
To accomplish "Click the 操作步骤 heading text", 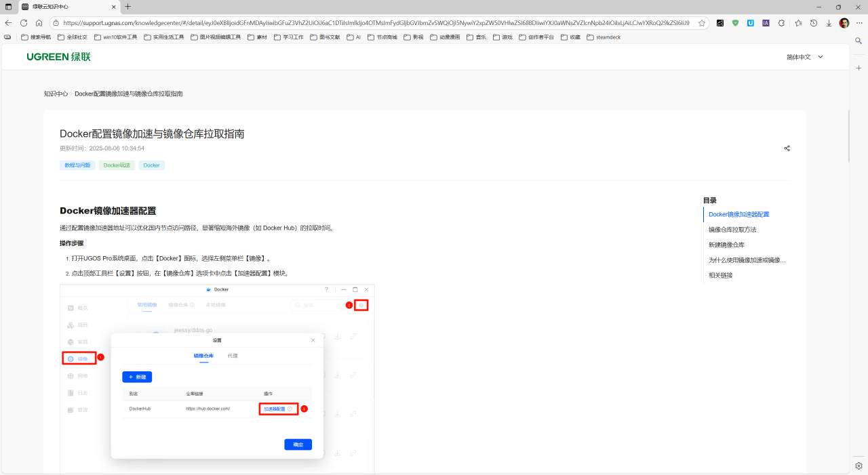I will point(71,243).
